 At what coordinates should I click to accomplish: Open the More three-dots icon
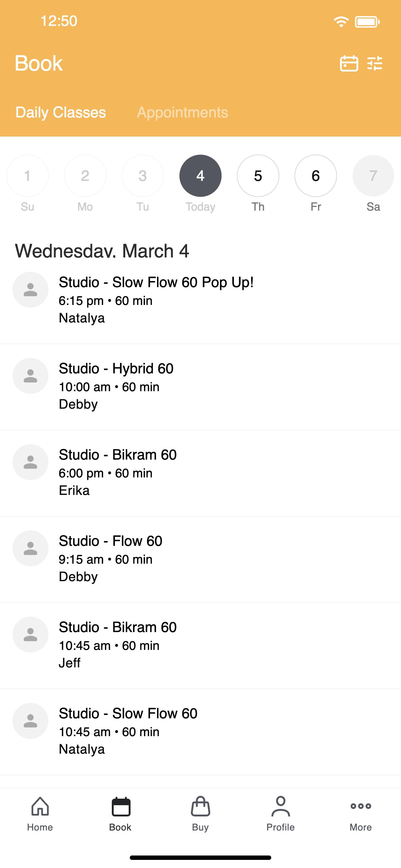(x=361, y=806)
